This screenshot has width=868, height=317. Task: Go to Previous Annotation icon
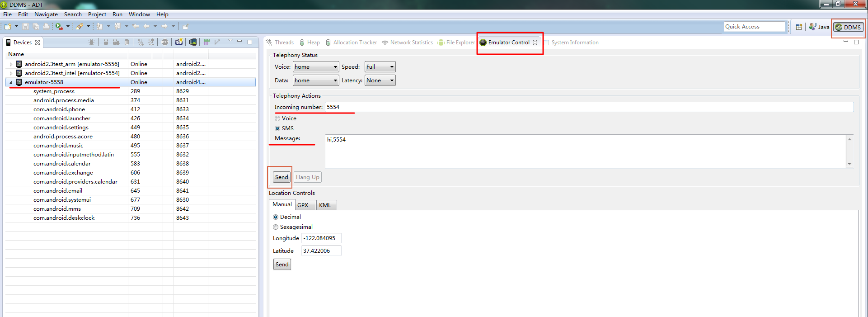coord(117,27)
